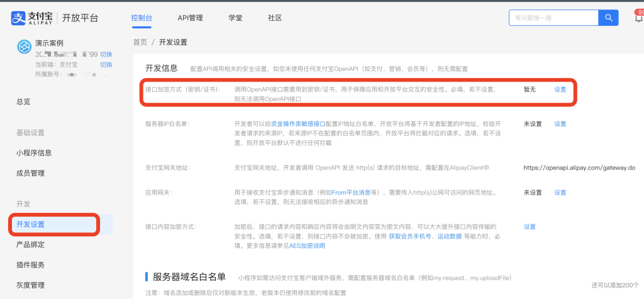Select 开发设置 in the sidebar
The image size is (644, 299).
point(30,224)
